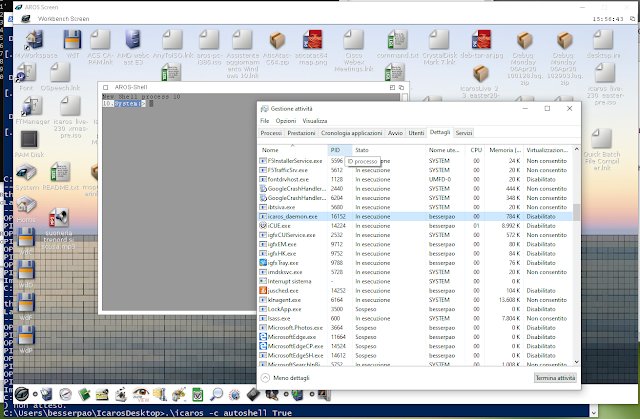Sort by the PID column header

[340, 150]
